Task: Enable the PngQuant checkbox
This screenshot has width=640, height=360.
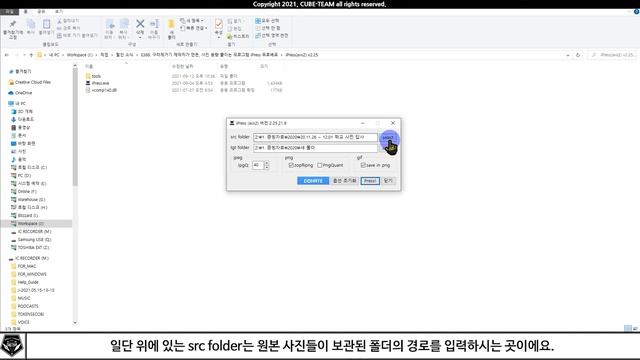Action: click(320, 165)
